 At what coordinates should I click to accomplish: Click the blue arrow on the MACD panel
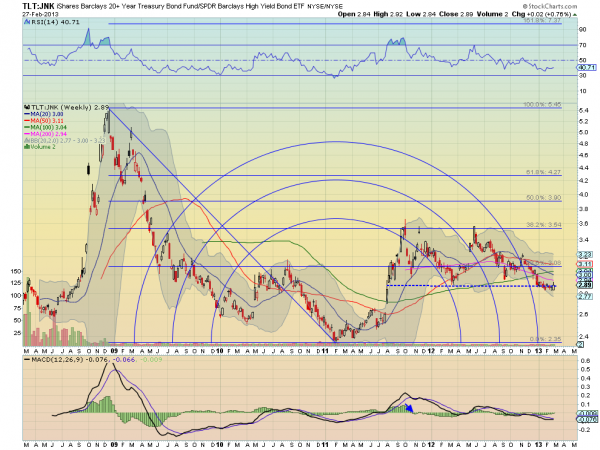409,408
